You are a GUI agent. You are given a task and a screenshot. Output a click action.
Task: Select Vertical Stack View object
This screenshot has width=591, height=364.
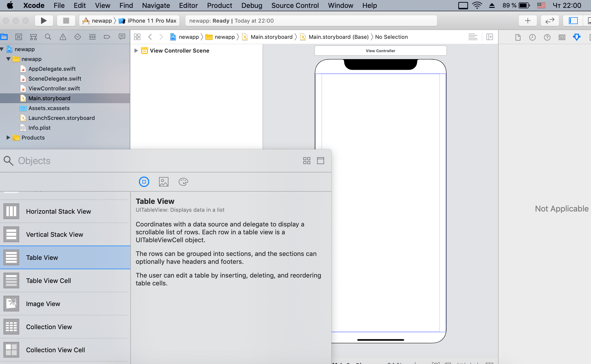click(65, 234)
